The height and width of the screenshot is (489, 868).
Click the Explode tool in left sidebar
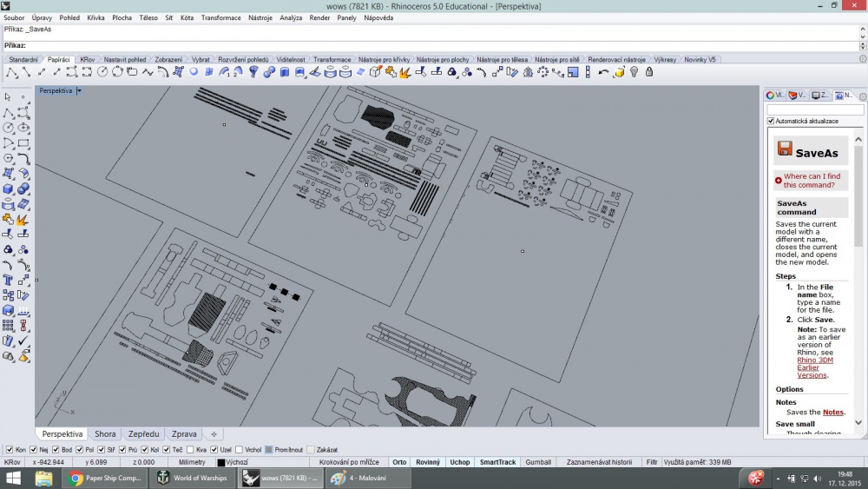click(x=23, y=220)
